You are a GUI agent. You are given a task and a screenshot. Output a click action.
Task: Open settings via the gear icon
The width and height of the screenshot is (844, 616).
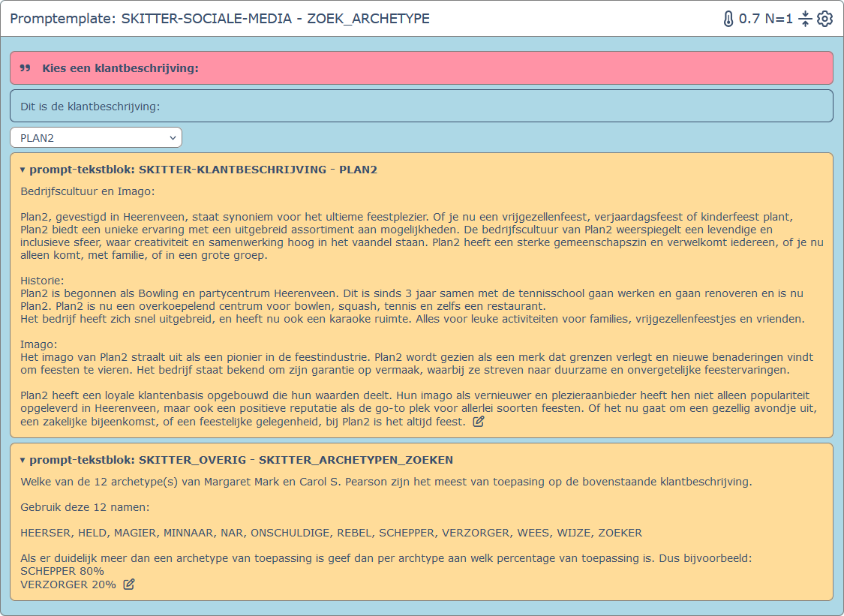824,19
